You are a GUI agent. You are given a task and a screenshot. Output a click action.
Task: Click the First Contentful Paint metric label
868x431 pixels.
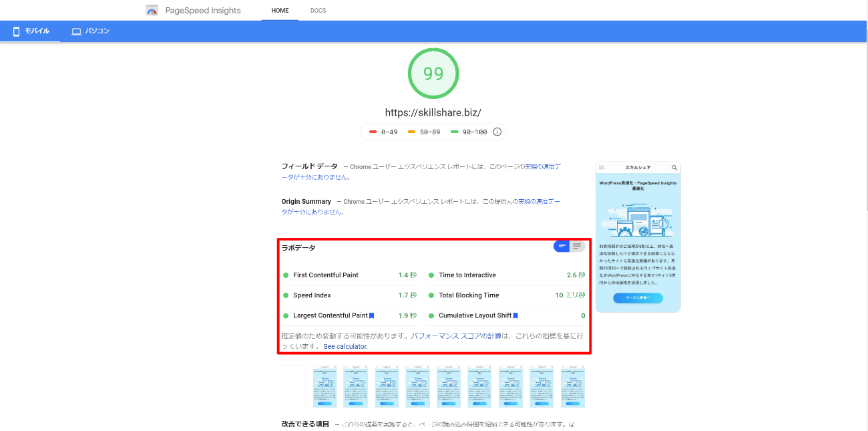[x=326, y=275]
